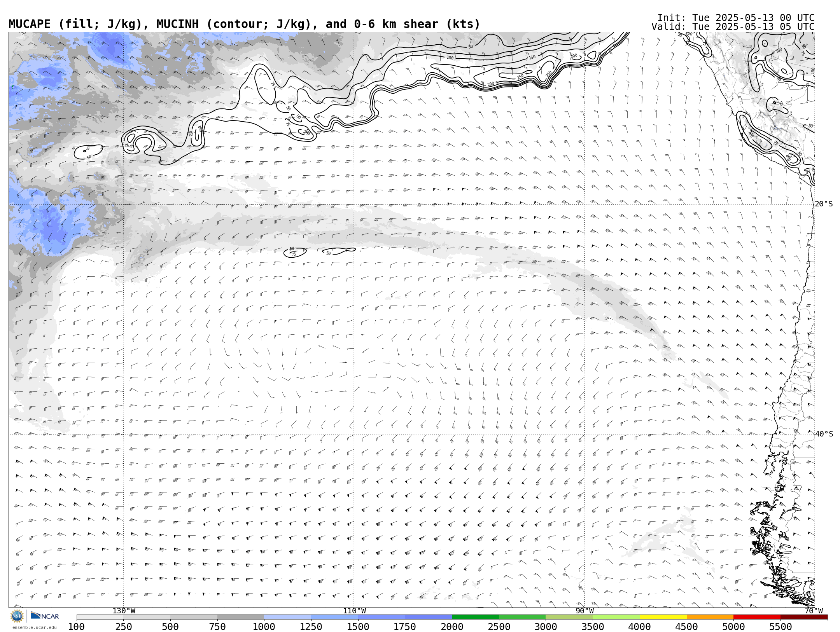The image size is (840, 632).
Task: Pick the lime green 3500–4000 colorbar swatch
Action: [x=616, y=617]
